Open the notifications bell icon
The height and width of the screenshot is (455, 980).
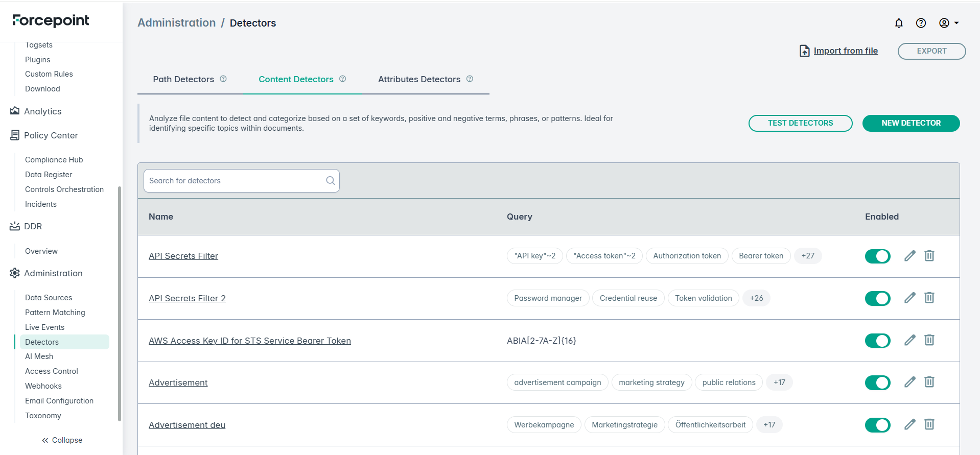pyautogui.click(x=899, y=23)
